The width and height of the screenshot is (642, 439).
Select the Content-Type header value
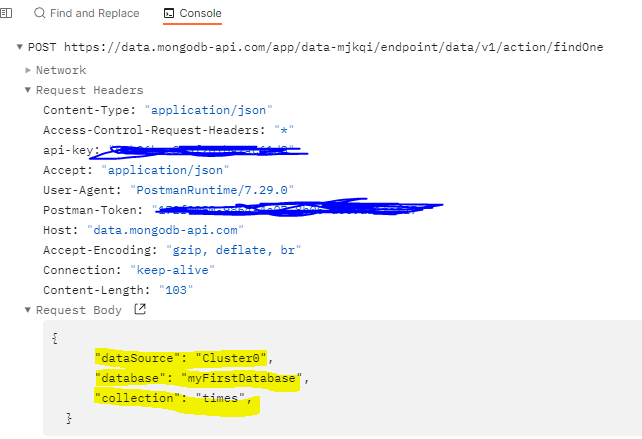(208, 110)
